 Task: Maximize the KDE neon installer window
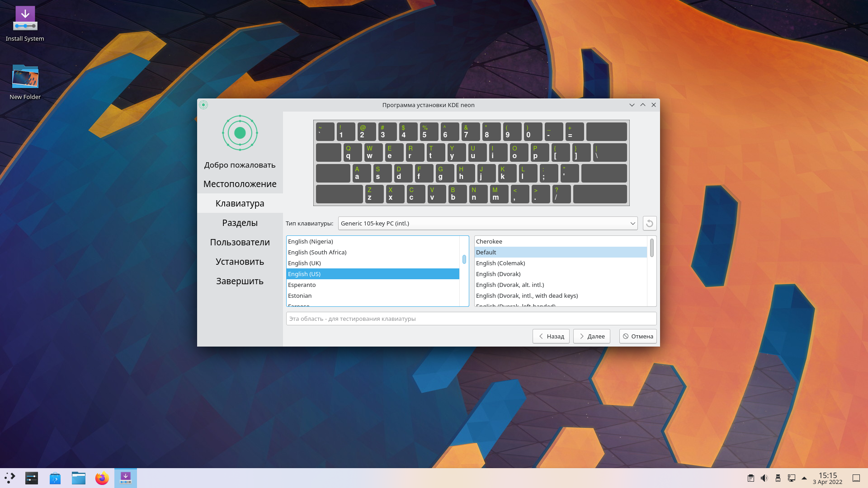[643, 105]
